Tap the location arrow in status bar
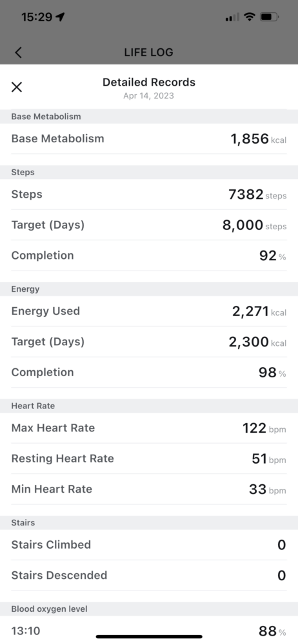 tap(61, 17)
